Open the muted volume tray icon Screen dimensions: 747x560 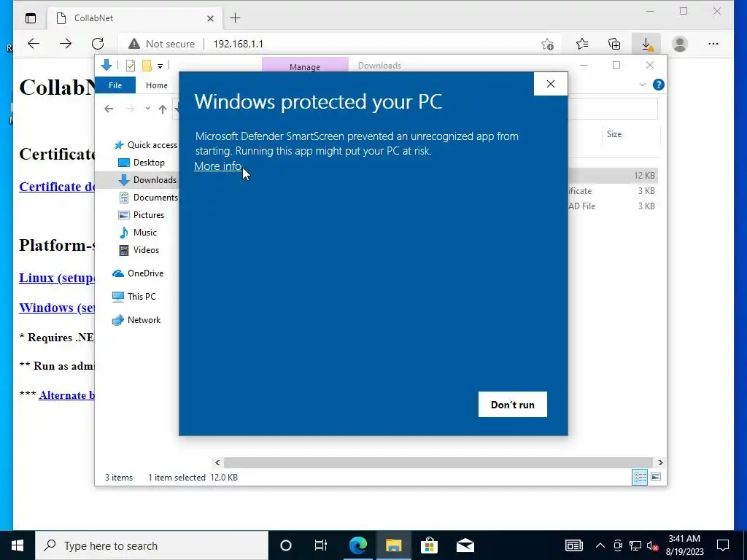click(x=653, y=545)
